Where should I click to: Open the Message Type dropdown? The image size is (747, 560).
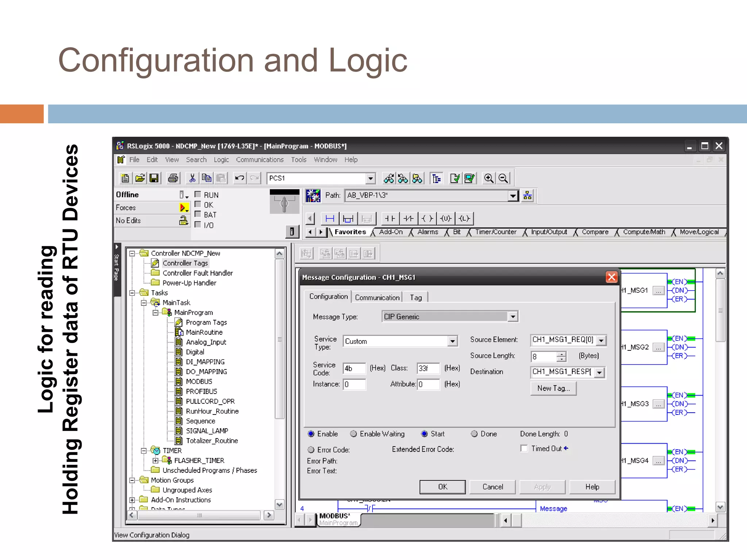pyautogui.click(x=513, y=316)
